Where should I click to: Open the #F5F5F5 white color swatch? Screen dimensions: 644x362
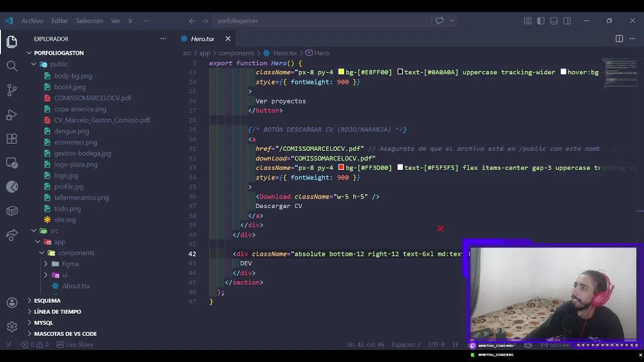click(x=400, y=167)
